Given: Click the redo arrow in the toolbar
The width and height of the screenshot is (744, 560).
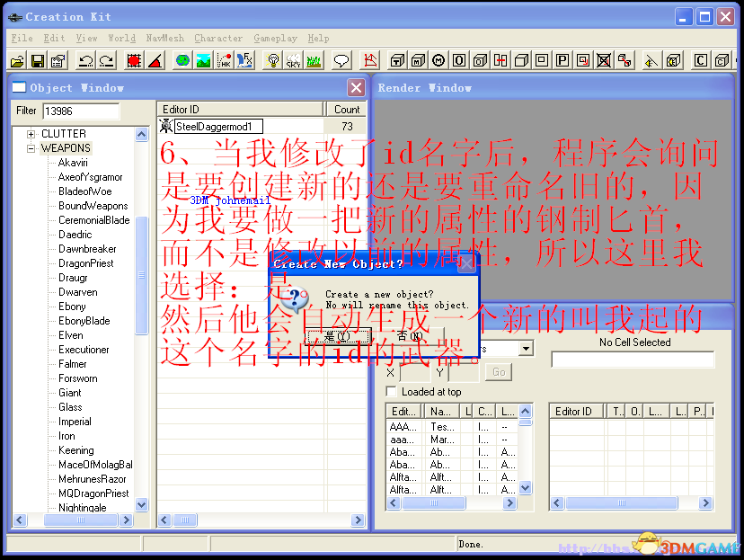Looking at the screenshot, I should (x=107, y=61).
